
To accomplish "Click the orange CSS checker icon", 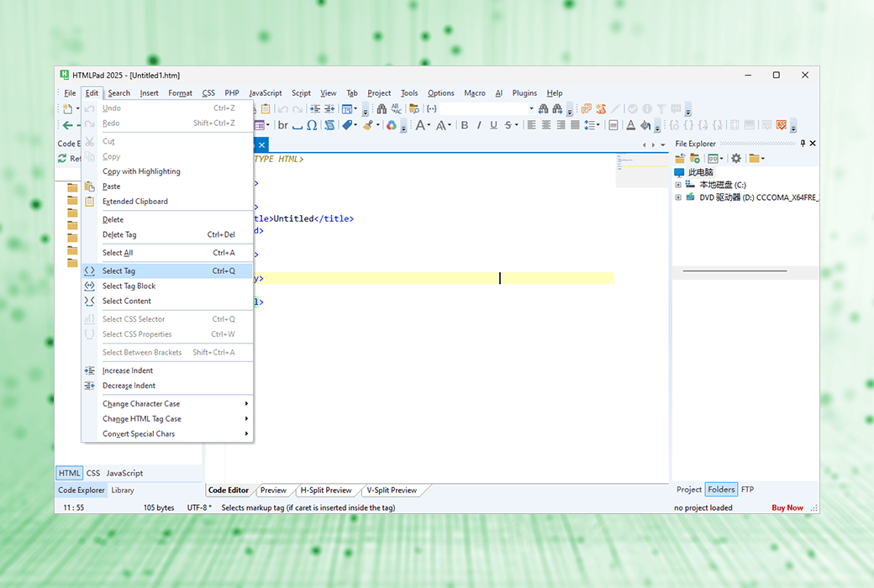I will pyautogui.click(x=782, y=125).
